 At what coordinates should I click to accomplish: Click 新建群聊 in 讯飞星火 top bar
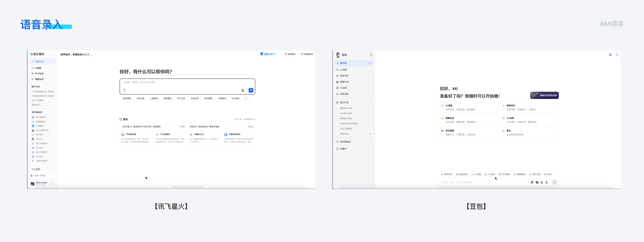(290, 54)
